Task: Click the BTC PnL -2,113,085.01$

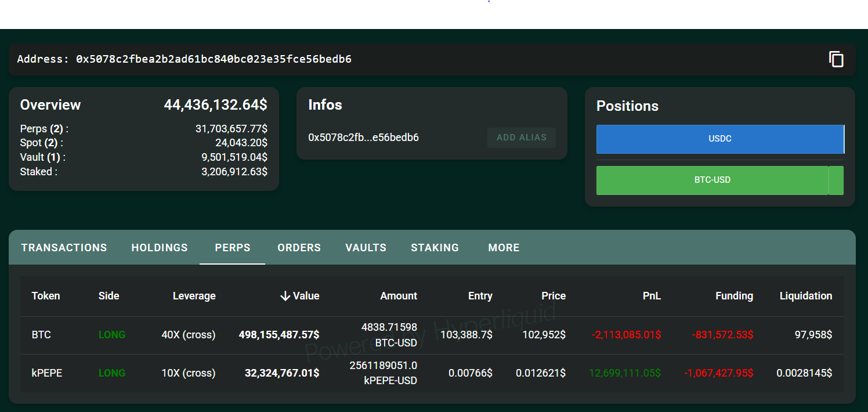Action: click(627, 335)
